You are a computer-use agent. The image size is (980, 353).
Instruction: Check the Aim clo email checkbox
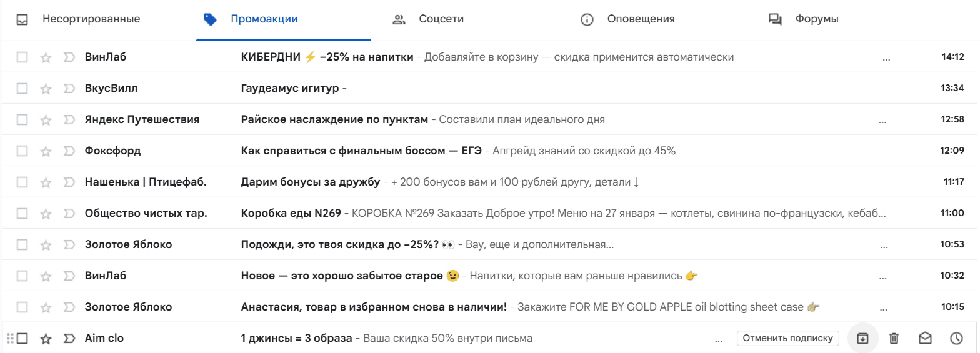22,339
